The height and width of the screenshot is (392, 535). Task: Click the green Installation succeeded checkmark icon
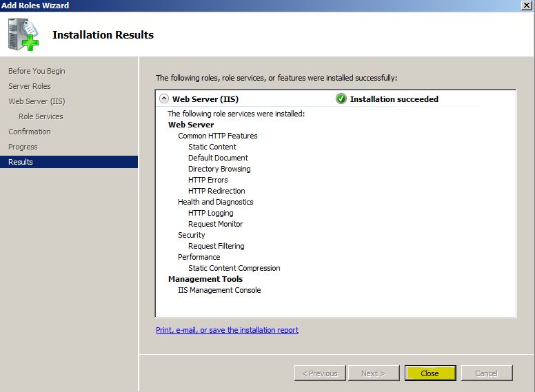coord(341,99)
